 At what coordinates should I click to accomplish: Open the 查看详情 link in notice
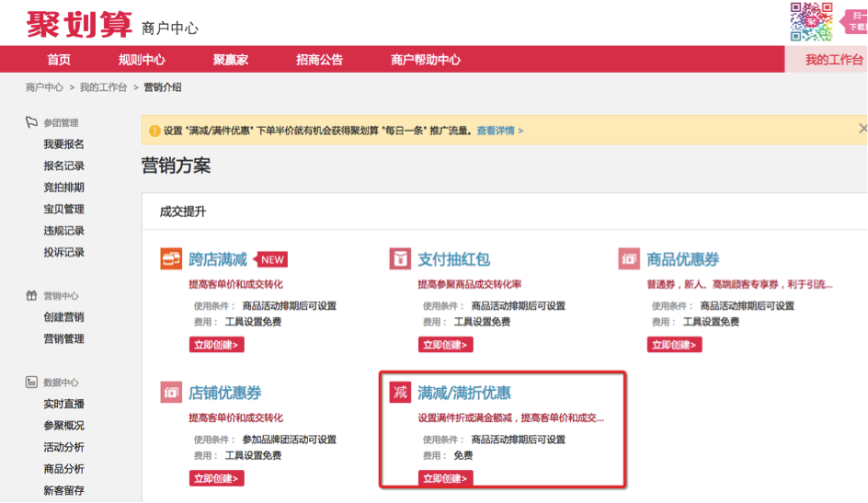[500, 131]
